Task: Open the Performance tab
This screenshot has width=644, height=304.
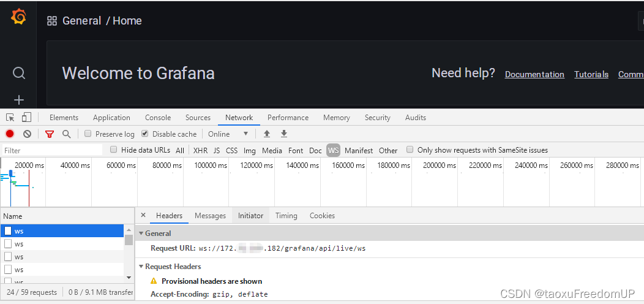Action: 288,118
